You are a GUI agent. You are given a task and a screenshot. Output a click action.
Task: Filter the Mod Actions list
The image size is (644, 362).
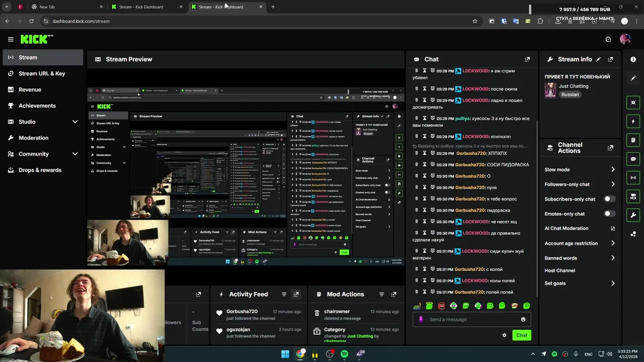click(x=381, y=294)
